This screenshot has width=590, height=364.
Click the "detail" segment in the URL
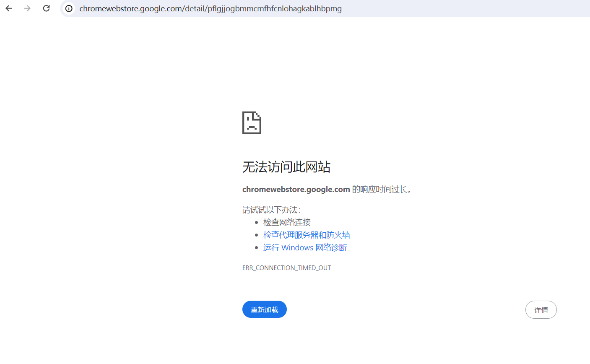194,8
